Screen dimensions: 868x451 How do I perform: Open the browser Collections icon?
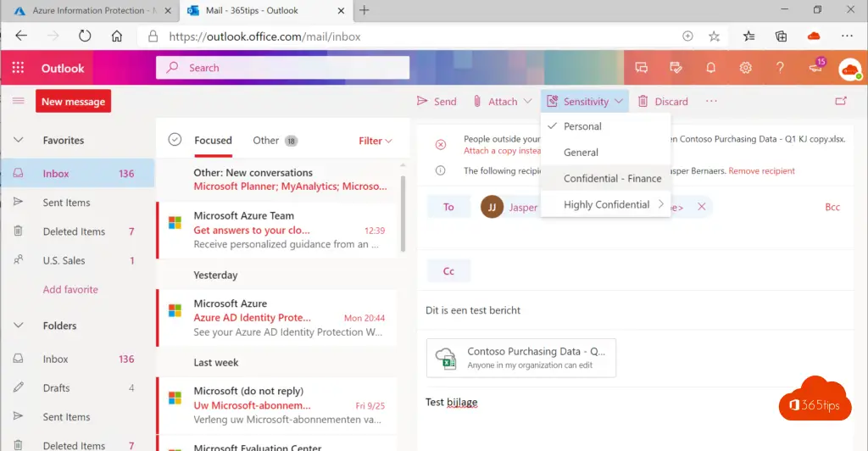click(x=781, y=36)
